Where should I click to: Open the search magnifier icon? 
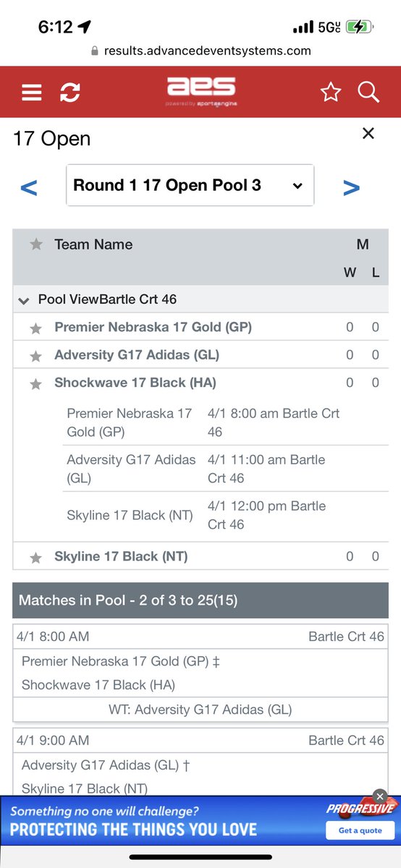coord(368,93)
